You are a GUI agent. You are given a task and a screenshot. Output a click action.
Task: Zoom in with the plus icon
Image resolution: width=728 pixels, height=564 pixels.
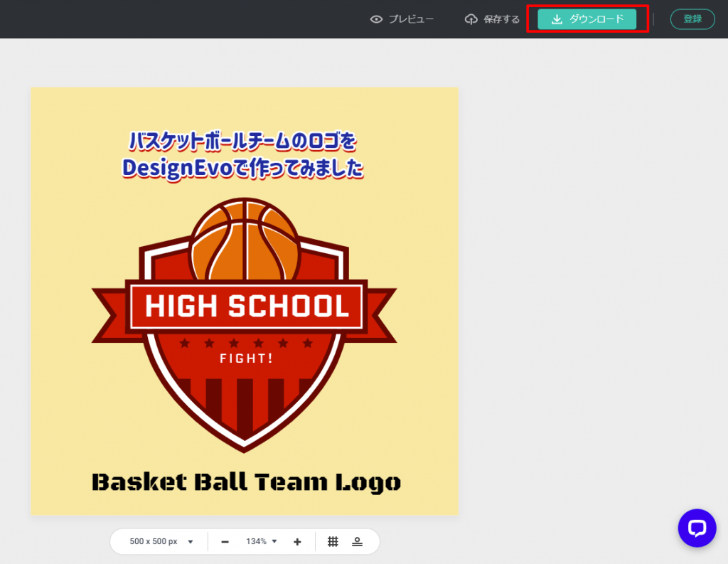coord(297,542)
